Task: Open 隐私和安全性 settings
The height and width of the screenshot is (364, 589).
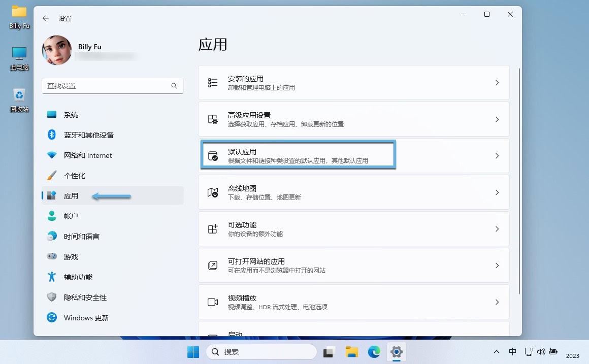Action: [x=85, y=297]
